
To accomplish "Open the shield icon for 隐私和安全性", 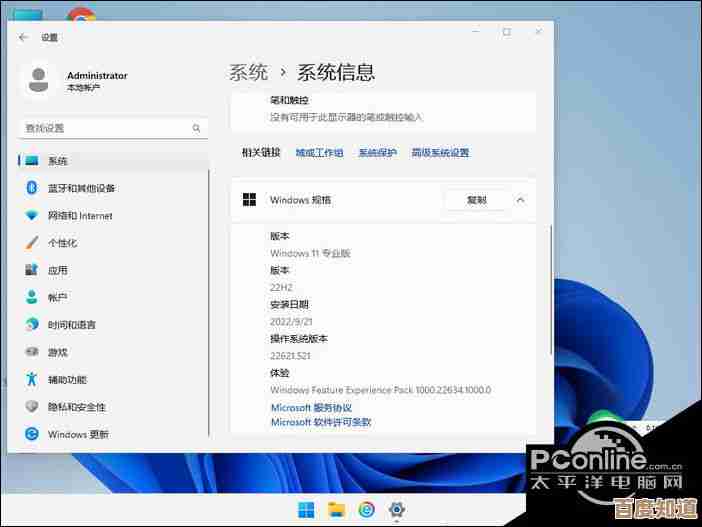I will pyautogui.click(x=31, y=407).
